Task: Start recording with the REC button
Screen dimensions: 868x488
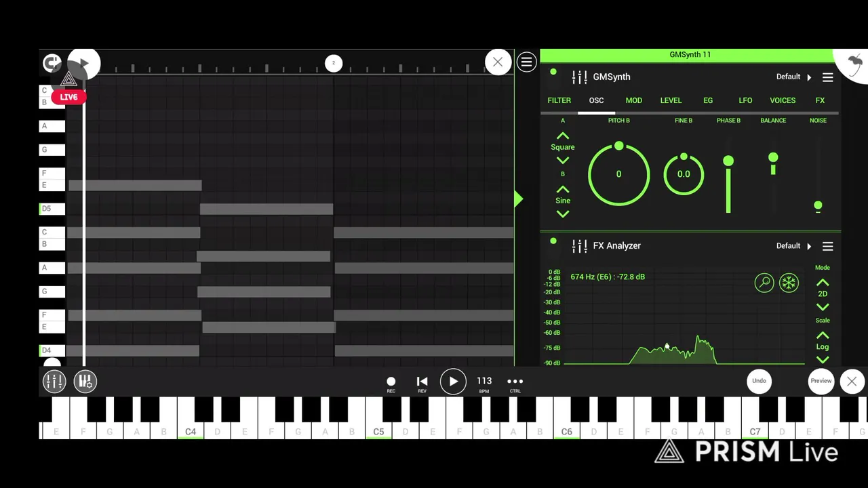Action: pyautogui.click(x=391, y=384)
